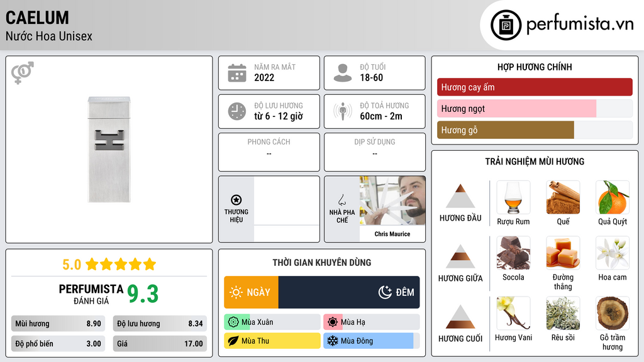644x362 pixels.
Task: Click the Mùi hương 8.90 score bar
Action: point(58,324)
